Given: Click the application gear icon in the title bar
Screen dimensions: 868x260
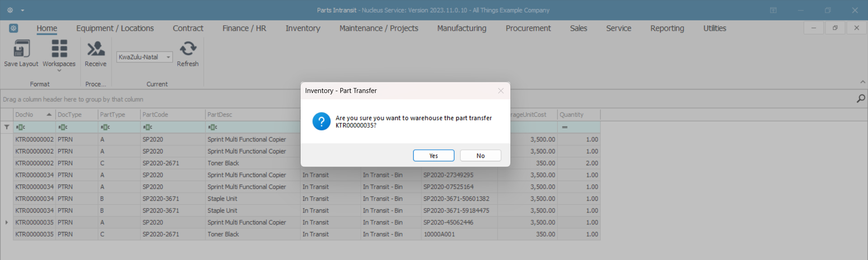Looking at the screenshot, I should coord(10,10).
